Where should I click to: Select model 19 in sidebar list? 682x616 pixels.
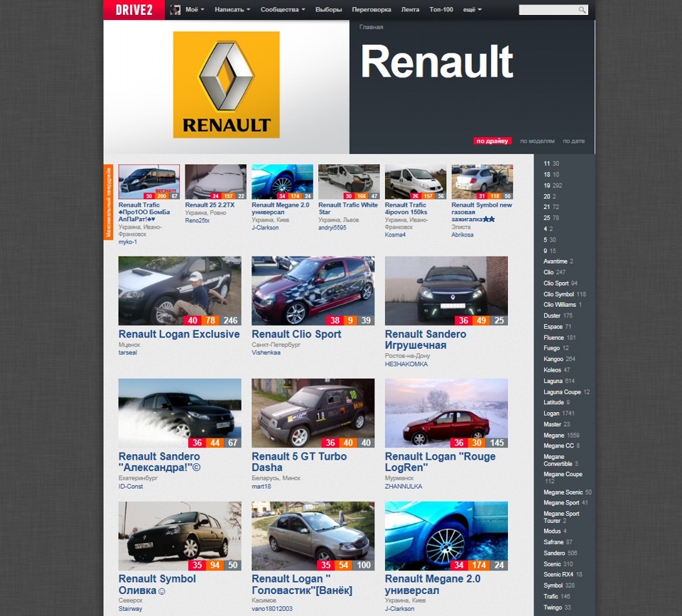tap(547, 185)
